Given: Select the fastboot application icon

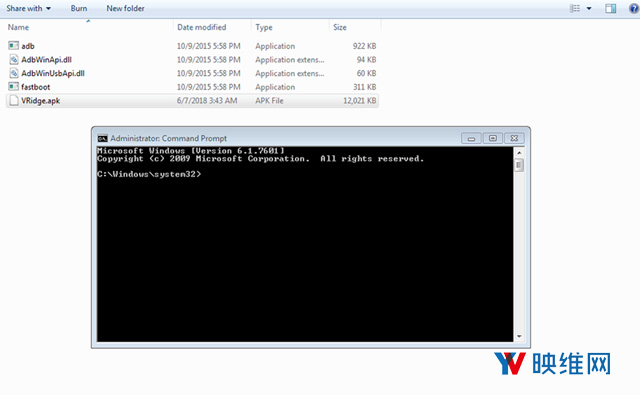Looking at the screenshot, I should coord(13,87).
